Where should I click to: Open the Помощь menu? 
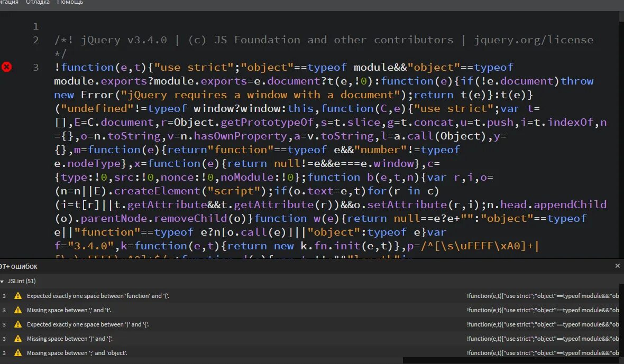pos(70,3)
